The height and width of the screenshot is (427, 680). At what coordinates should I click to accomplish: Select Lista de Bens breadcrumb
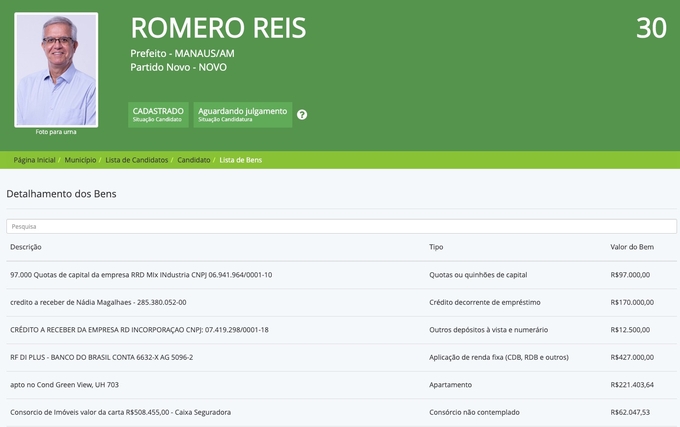(x=241, y=160)
